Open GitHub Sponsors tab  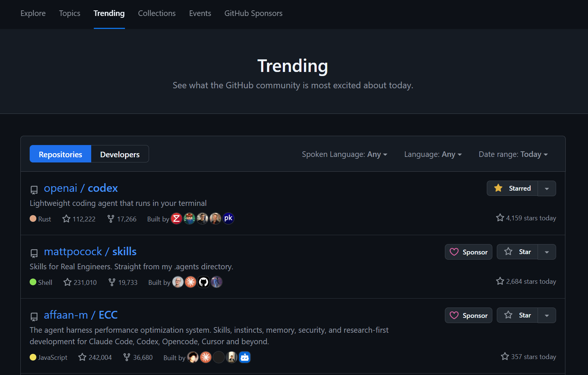(x=254, y=13)
